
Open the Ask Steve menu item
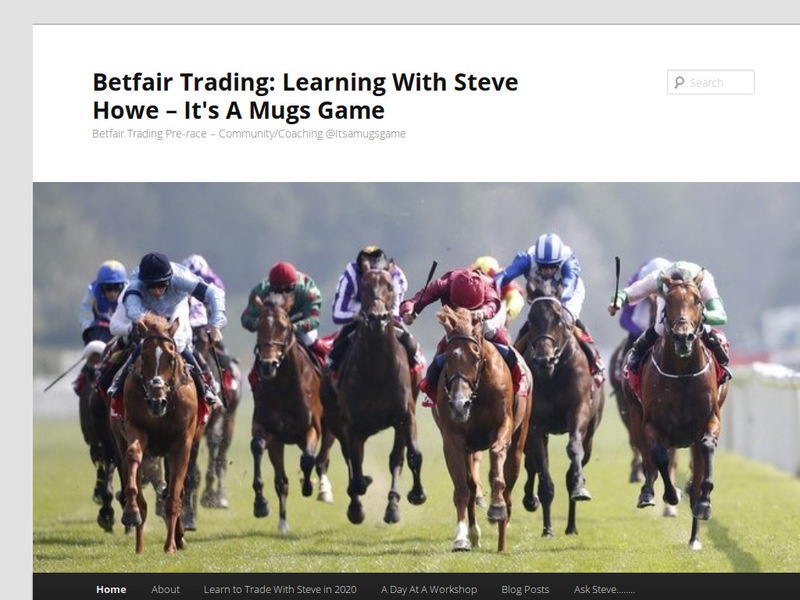point(604,589)
